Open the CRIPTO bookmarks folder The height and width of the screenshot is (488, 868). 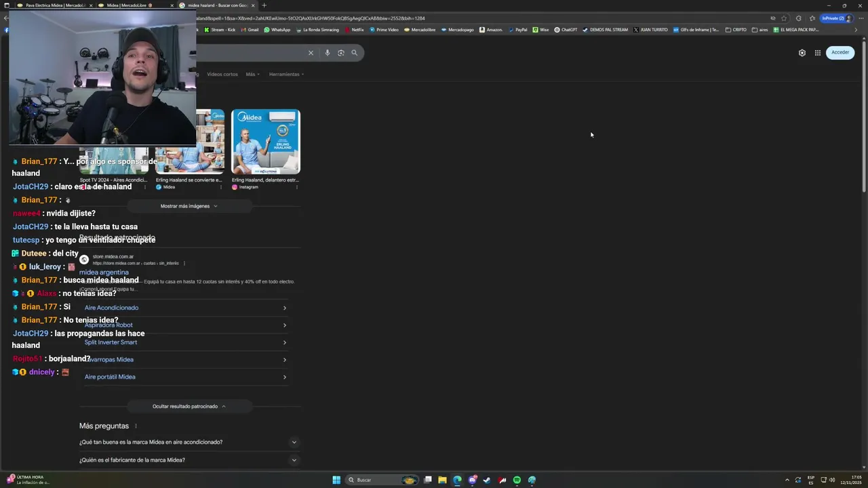click(736, 30)
